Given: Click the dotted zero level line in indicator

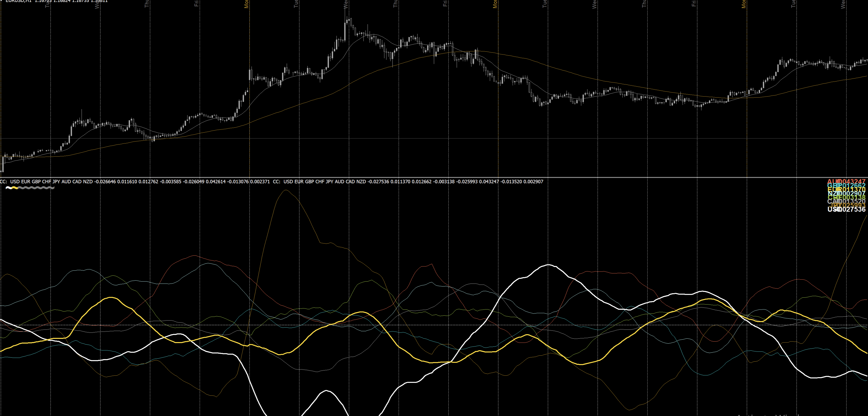Looking at the screenshot, I should [434, 325].
